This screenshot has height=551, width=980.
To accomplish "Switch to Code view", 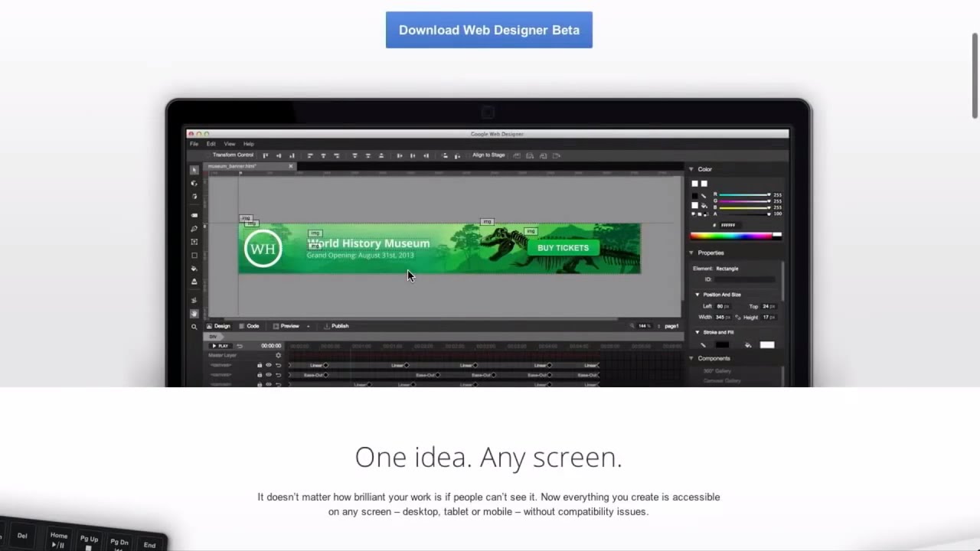I will point(248,326).
